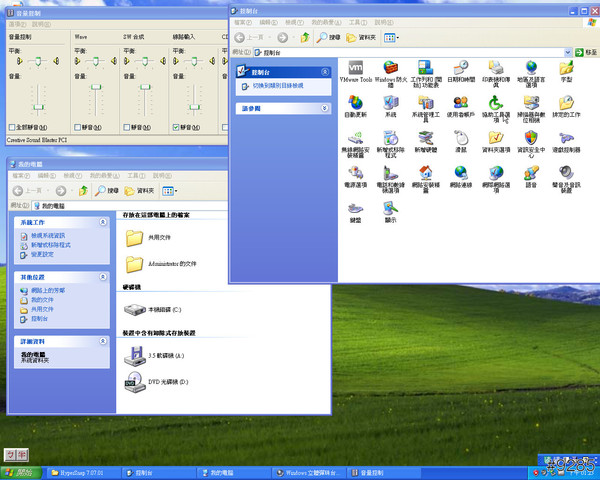Uncheck the 線路輸入 channel mute checkbox

pos(177,128)
